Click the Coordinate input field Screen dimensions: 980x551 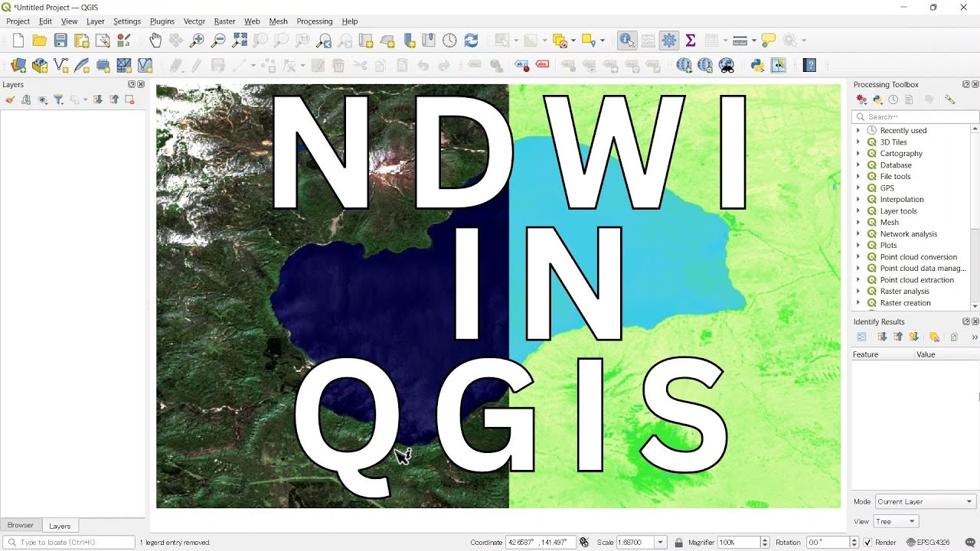click(x=540, y=543)
